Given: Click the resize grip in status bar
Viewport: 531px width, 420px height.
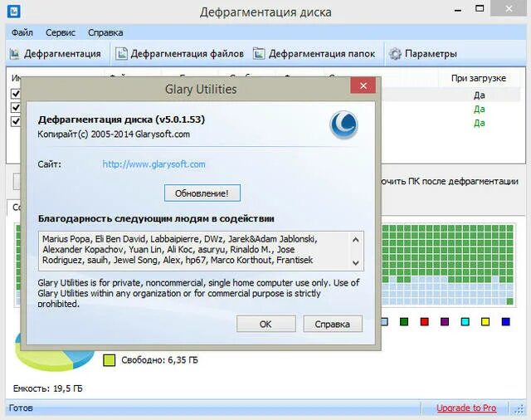Looking at the screenshot, I should point(519,409).
